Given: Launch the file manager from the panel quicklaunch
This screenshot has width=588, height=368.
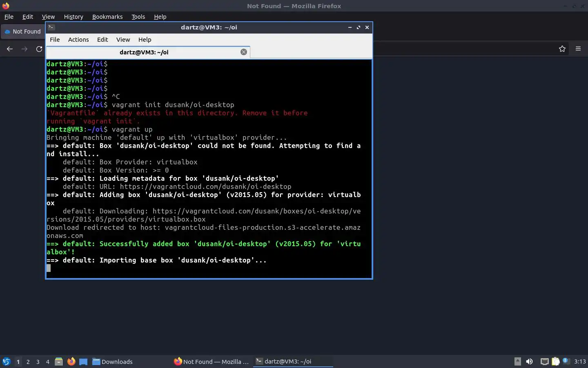Looking at the screenshot, I should click(x=59, y=361).
